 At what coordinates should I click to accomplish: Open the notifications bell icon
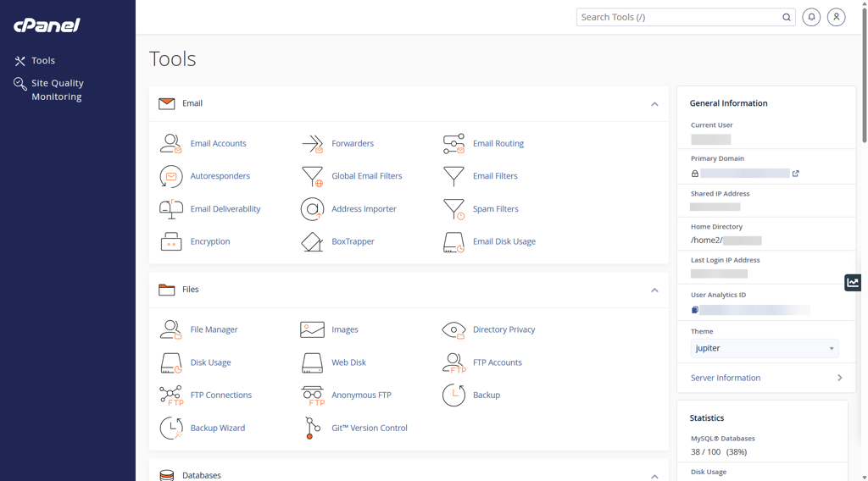coord(811,17)
